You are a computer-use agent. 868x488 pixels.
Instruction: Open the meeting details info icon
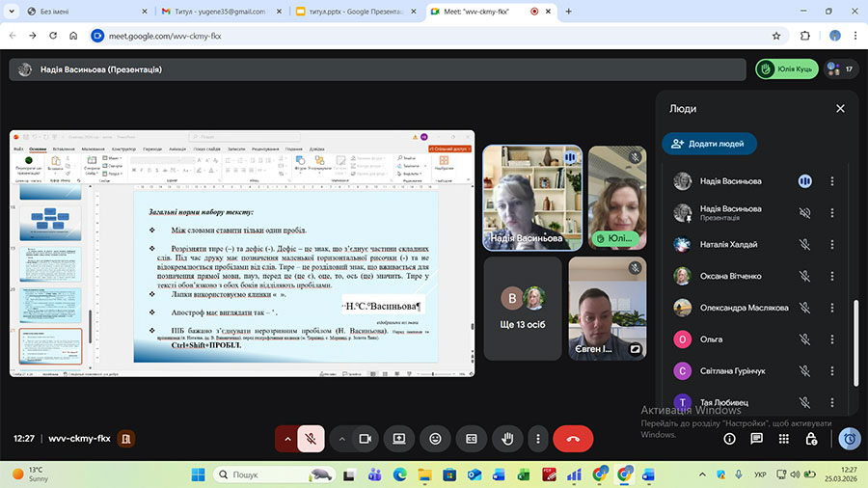click(730, 439)
